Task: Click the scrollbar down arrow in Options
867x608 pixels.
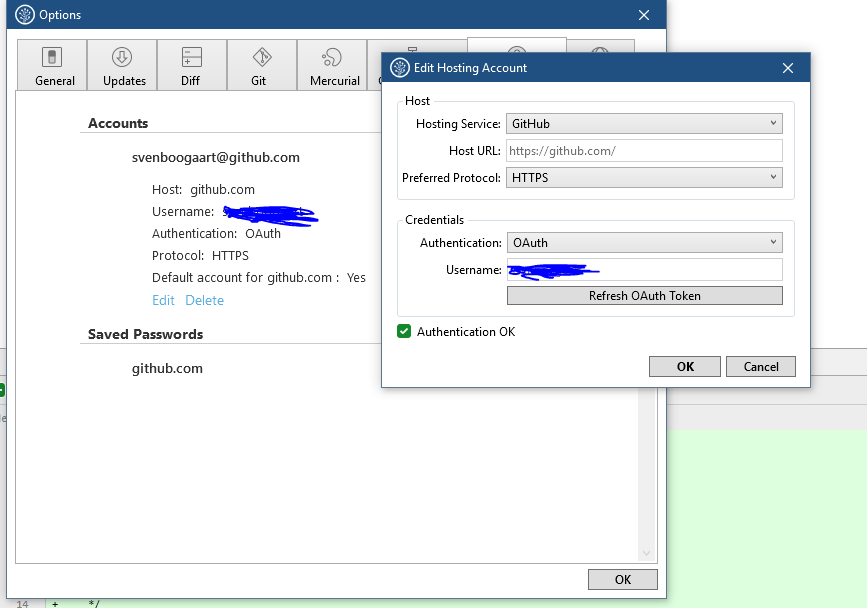Action: point(647,551)
